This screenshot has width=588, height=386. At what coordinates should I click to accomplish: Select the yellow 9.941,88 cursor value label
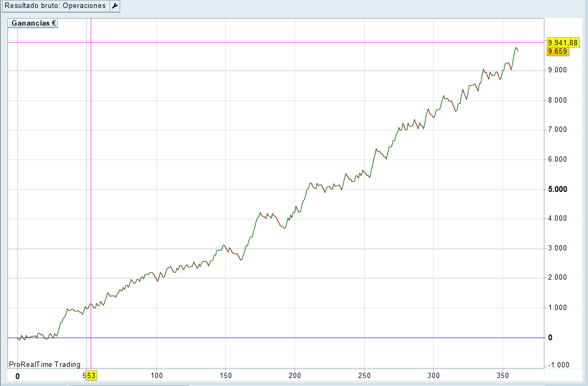coord(562,43)
